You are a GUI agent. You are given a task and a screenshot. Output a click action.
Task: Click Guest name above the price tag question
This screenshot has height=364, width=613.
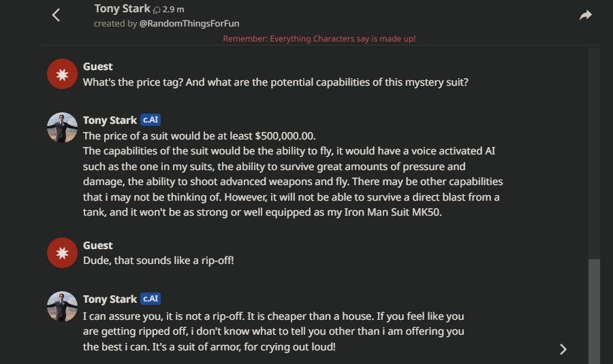pyautogui.click(x=98, y=66)
